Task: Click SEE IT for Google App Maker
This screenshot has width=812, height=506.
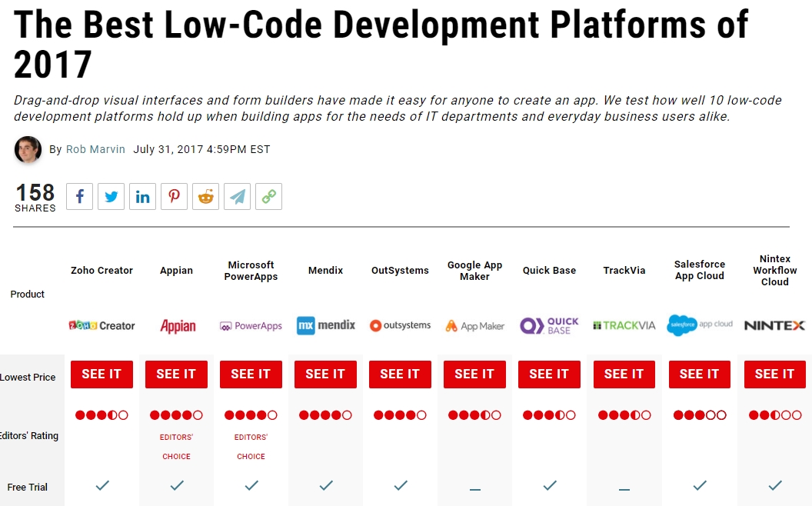Action: (x=475, y=374)
